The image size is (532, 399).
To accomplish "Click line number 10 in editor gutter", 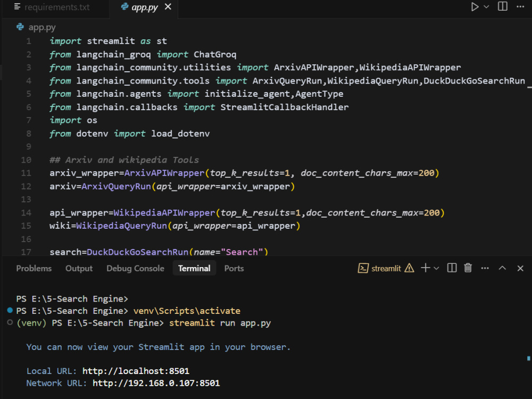I will point(26,160).
